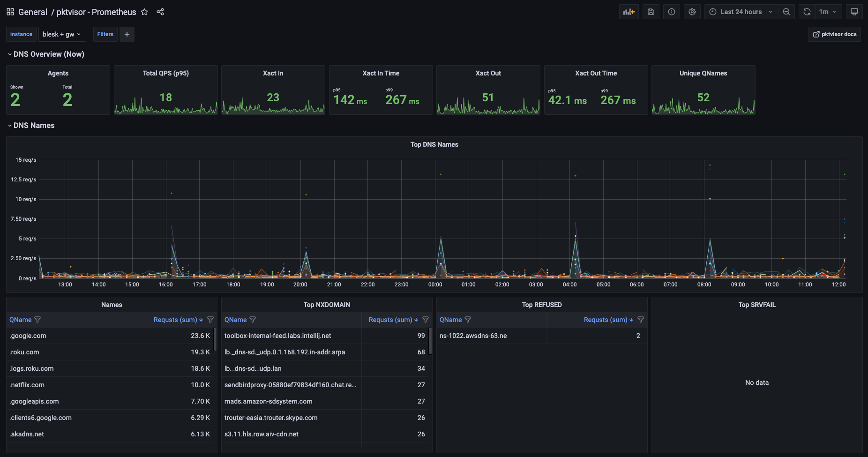Filter the Top NXDOMAIN QName column
This screenshot has width=868, height=457.
pos(253,320)
